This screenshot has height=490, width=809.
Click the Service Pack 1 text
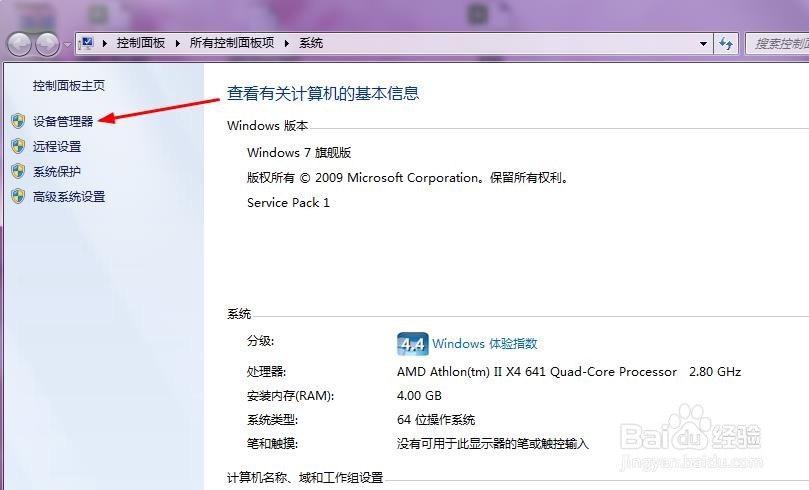click(288, 203)
